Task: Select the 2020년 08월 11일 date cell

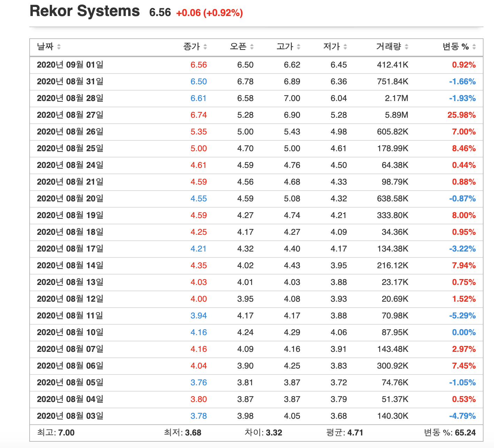Action: pyautogui.click(x=70, y=316)
